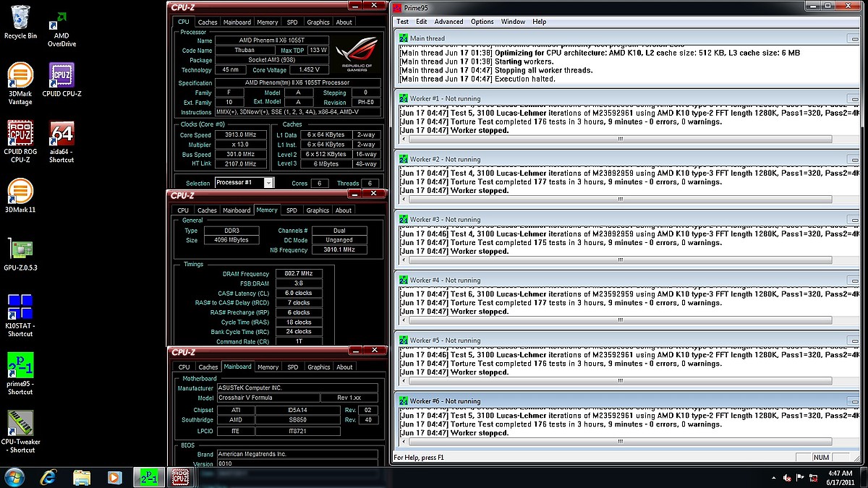Open the Test menu in Prime95
The width and height of the screenshot is (868, 488).
(x=402, y=22)
